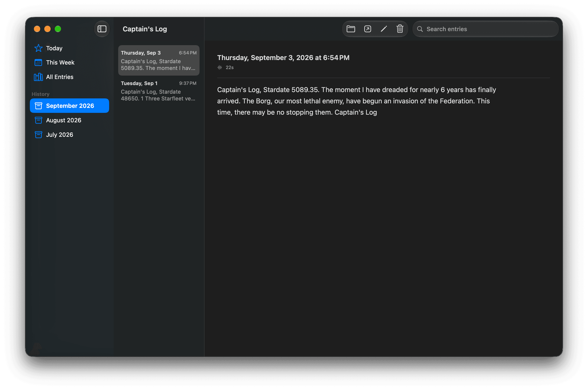
Task: Open the Tuesday, Sep 1 entry
Action: 159,91
